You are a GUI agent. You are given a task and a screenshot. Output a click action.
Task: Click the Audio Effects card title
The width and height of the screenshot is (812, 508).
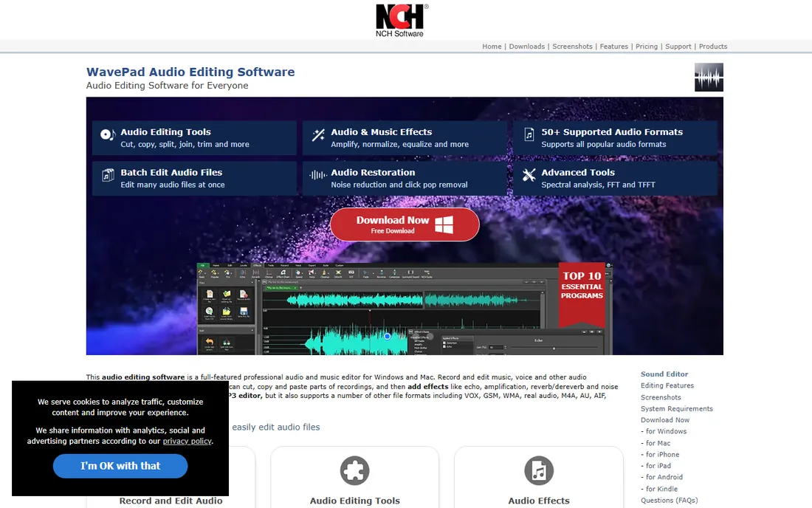539,501
